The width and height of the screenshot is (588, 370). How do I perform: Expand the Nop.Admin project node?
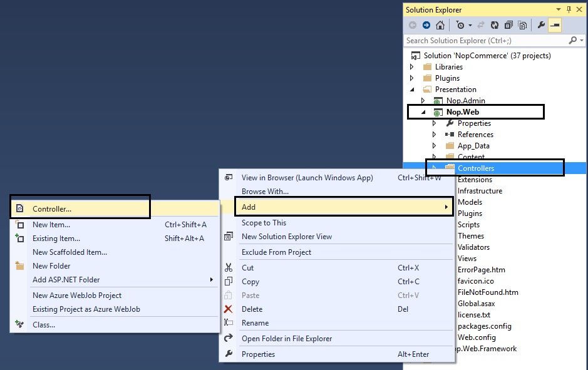point(423,100)
